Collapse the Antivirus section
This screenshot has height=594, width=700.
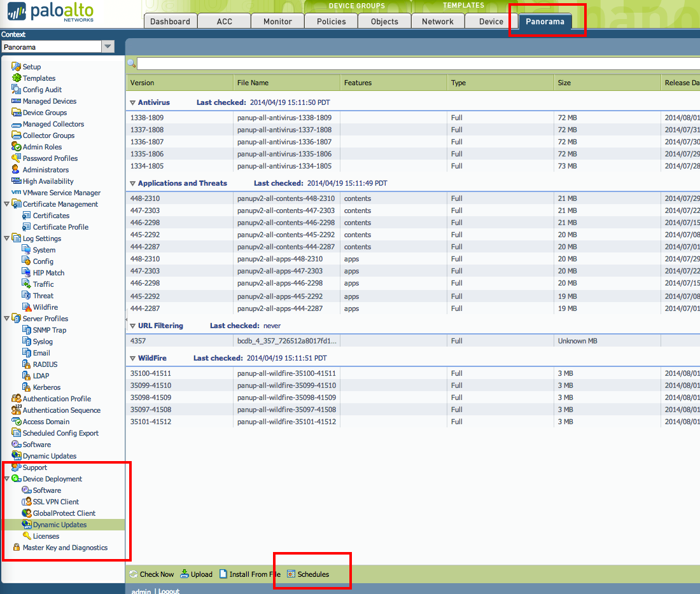point(132,102)
